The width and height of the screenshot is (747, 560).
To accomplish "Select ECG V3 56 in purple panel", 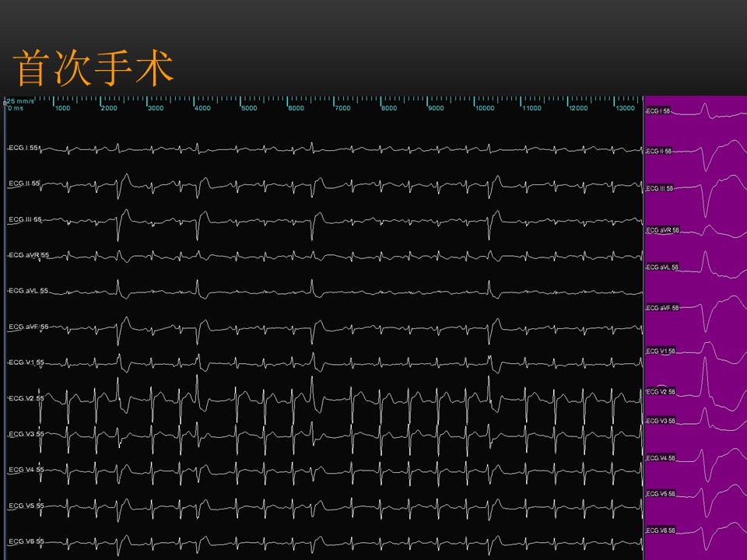I will click(x=661, y=421).
